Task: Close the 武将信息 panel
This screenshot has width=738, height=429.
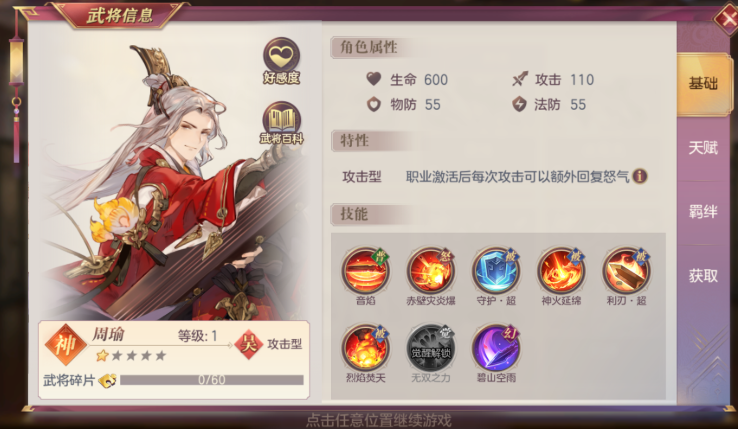Action: click(x=725, y=20)
